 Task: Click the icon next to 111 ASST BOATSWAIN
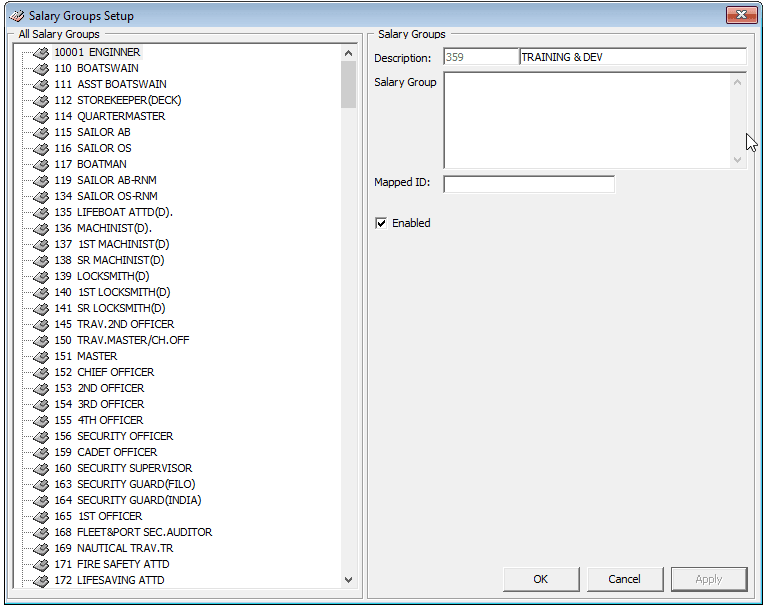coord(41,85)
